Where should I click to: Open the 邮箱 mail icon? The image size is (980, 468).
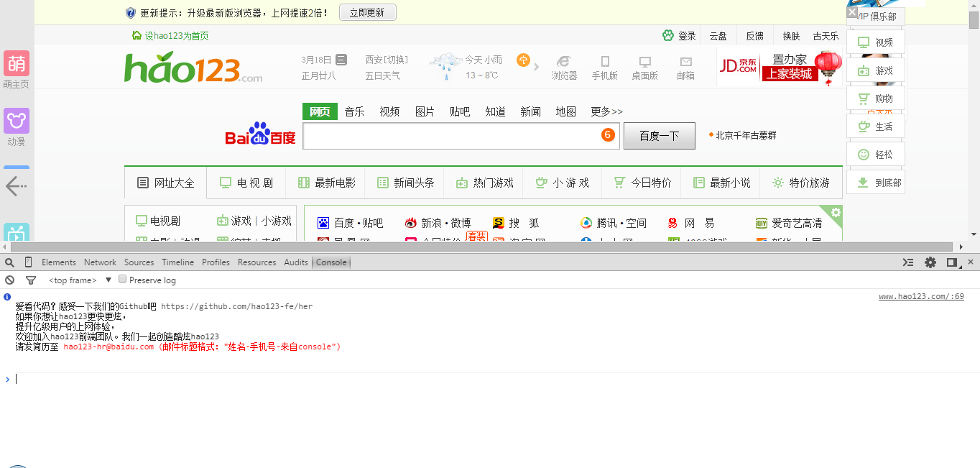pos(685,68)
